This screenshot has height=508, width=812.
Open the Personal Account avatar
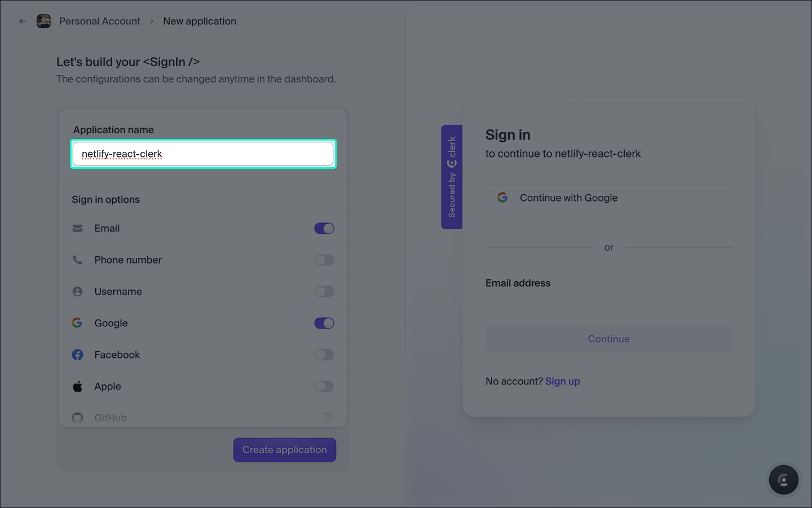[x=44, y=21]
